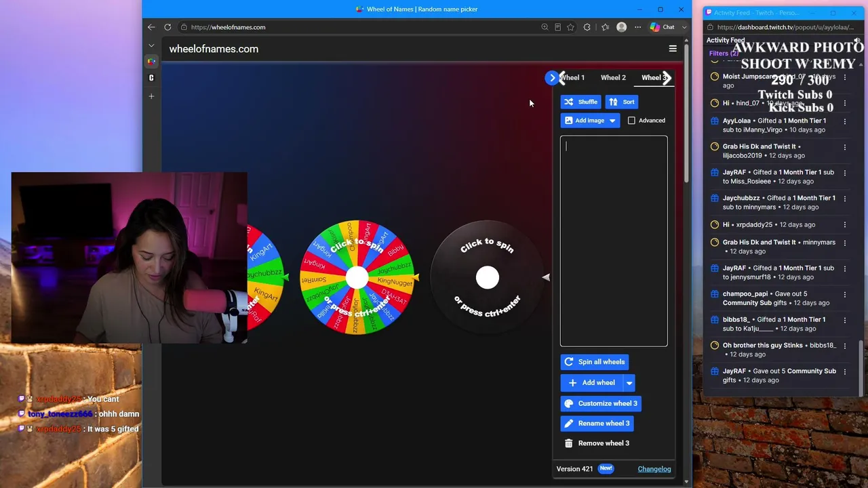
Task: Switch to the Wheel 2 tab
Action: [x=613, y=78]
